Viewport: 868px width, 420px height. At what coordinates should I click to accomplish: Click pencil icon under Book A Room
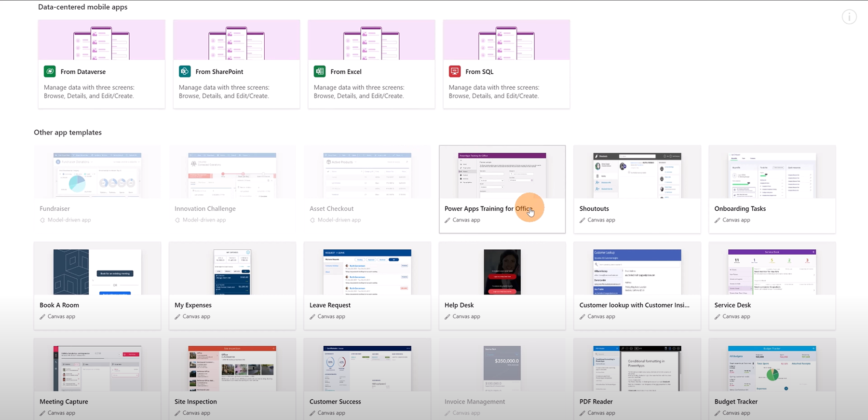tap(42, 317)
